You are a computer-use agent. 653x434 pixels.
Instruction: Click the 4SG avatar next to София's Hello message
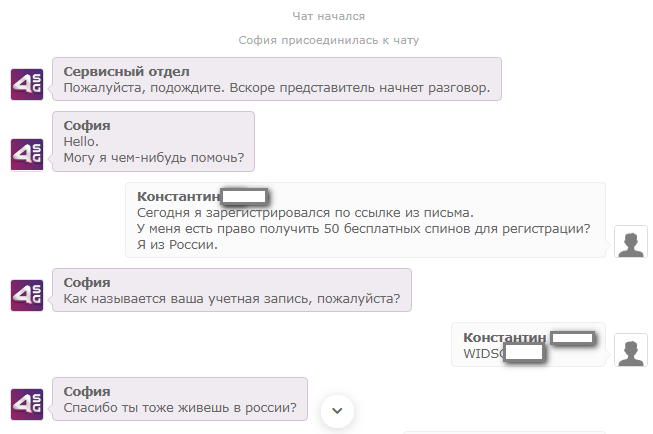[27, 155]
